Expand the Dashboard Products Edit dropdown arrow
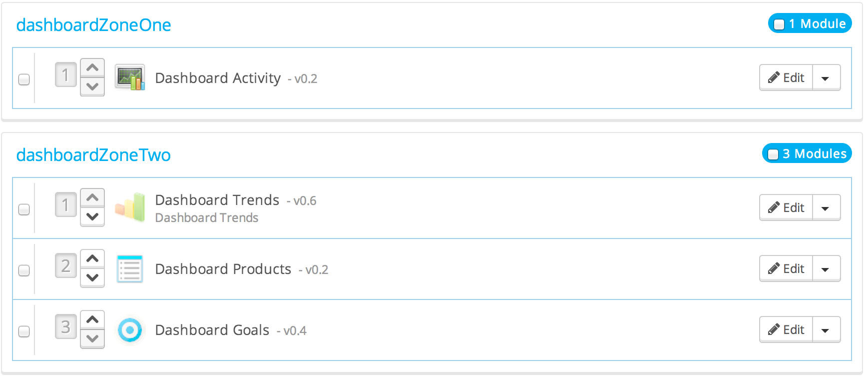Image resolution: width=868 pixels, height=377 pixels. pyautogui.click(x=826, y=269)
